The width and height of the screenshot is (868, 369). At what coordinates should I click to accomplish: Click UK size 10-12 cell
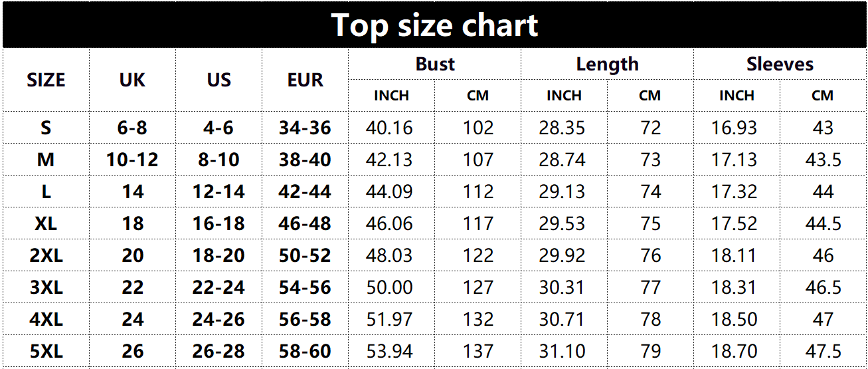pos(132,160)
